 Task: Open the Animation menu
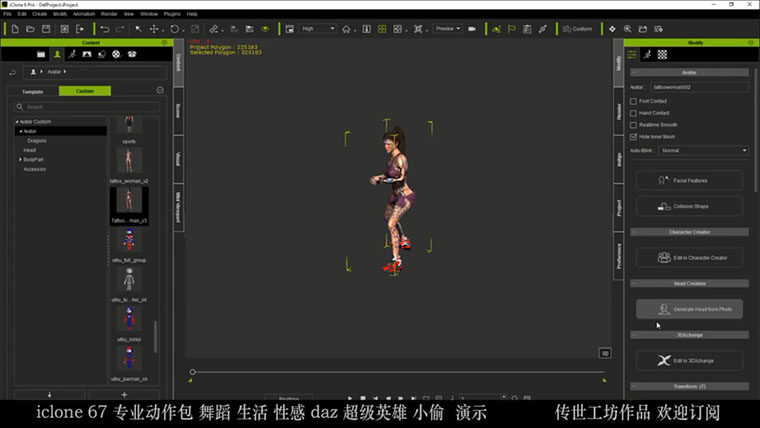pyautogui.click(x=84, y=14)
